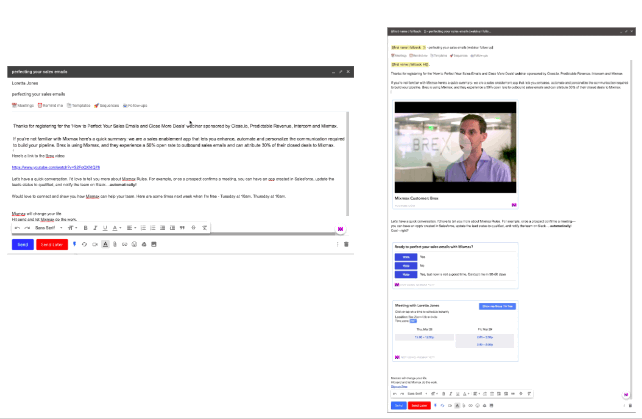Open the font dropdown in right compose window

417,394
